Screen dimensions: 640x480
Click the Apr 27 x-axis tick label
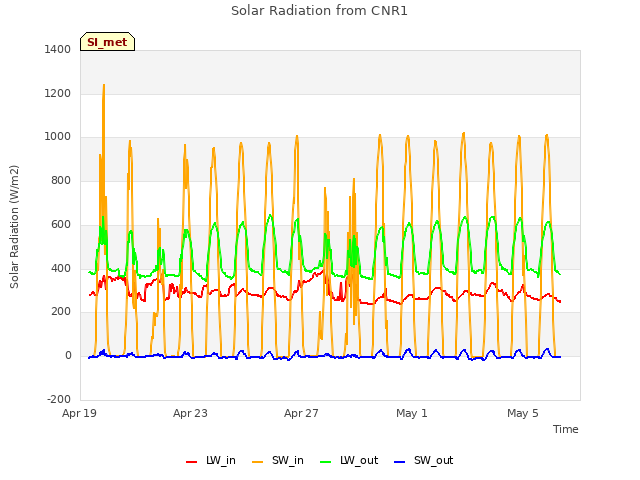301,413
